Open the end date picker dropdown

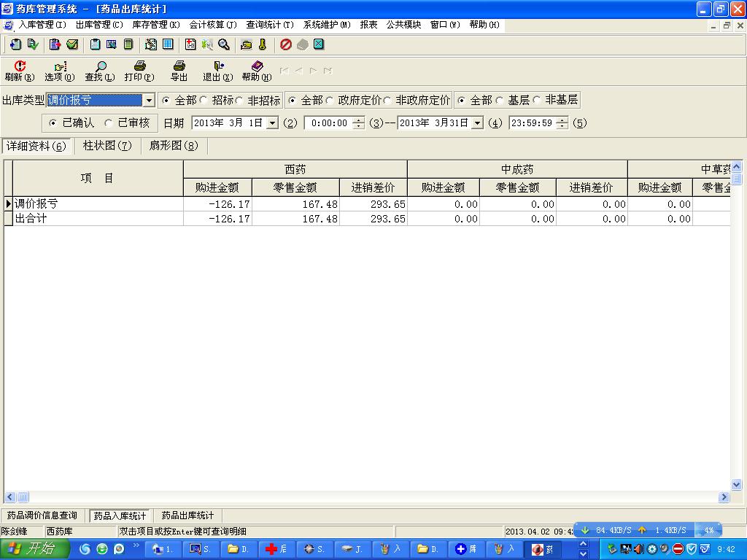pos(477,123)
